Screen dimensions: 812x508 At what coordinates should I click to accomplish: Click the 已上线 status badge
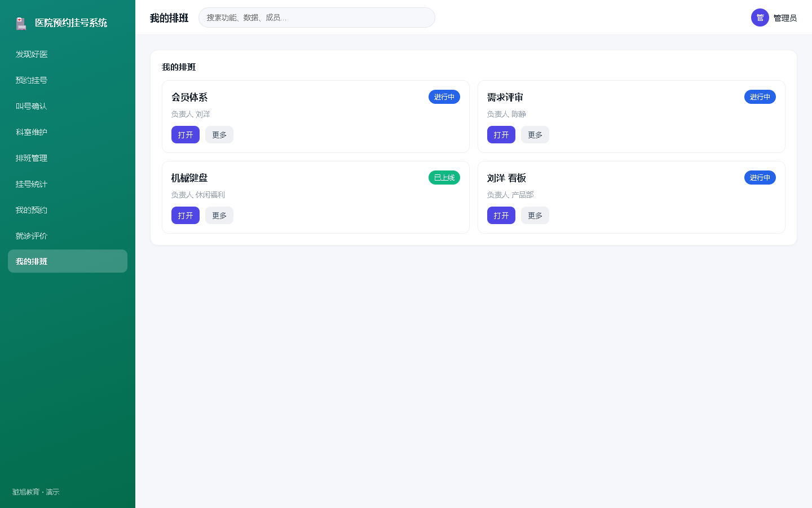(x=444, y=178)
